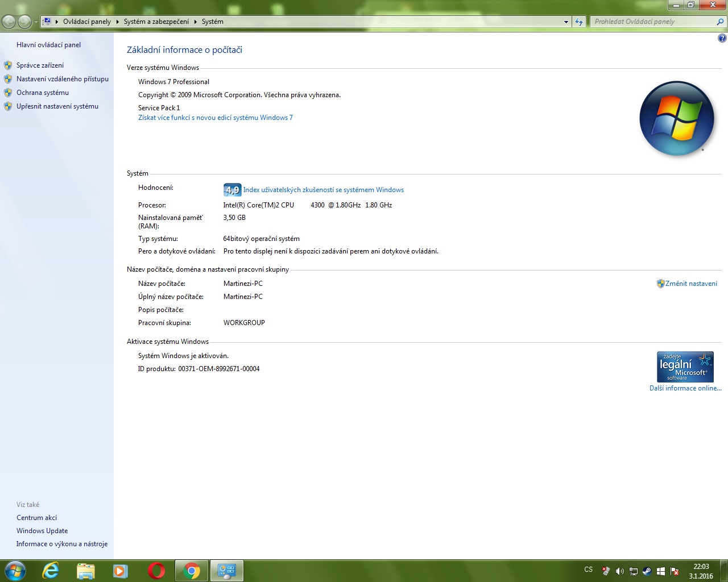
Task: Click Martinezi-PC in the Úplný název počítače row
Action: pos(243,297)
